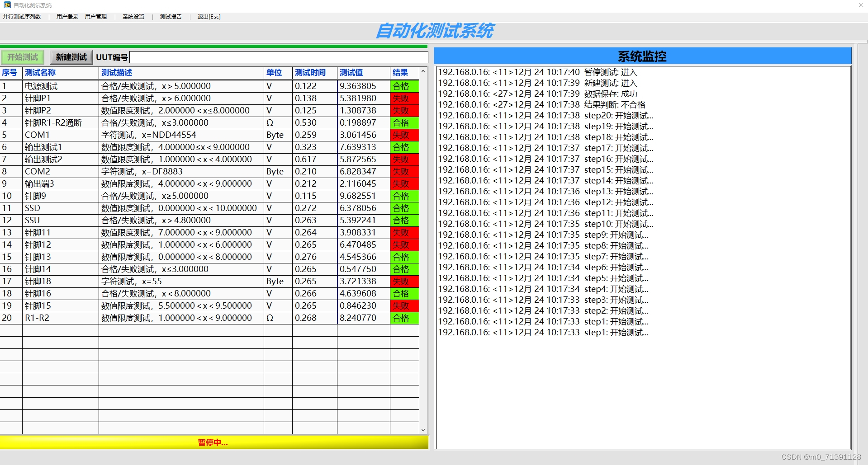Image resolution: width=868 pixels, height=465 pixels.
Task: Select 退出[Esc] in the menu bar
Action: click(209, 17)
